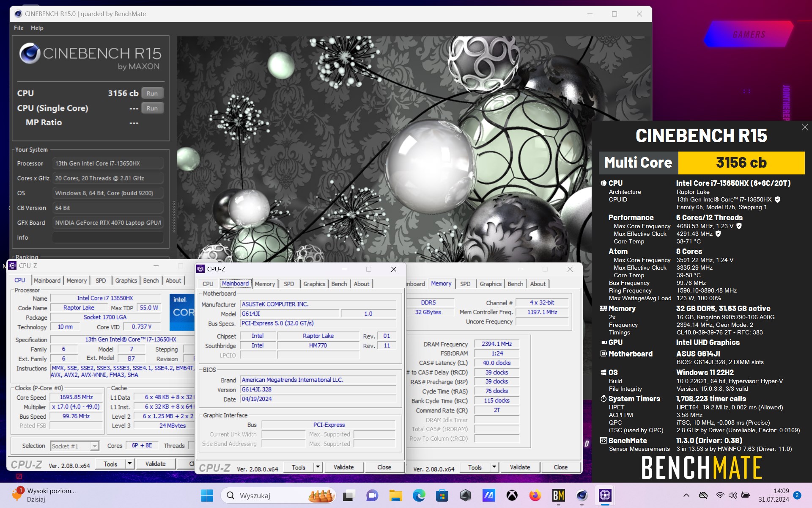This screenshot has width=812, height=508.
Task: Click shield icon next to 4688.53 MHz
Action: [739, 226]
